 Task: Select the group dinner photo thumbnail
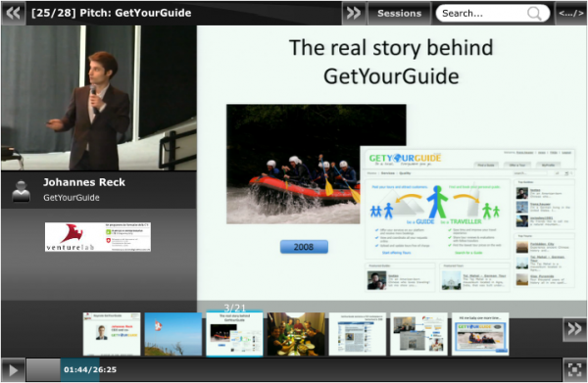click(296, 334)
